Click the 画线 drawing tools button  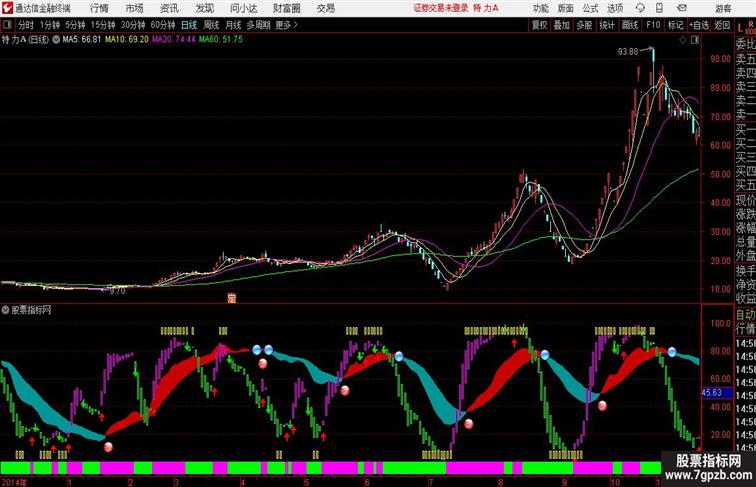click(630, 25)
